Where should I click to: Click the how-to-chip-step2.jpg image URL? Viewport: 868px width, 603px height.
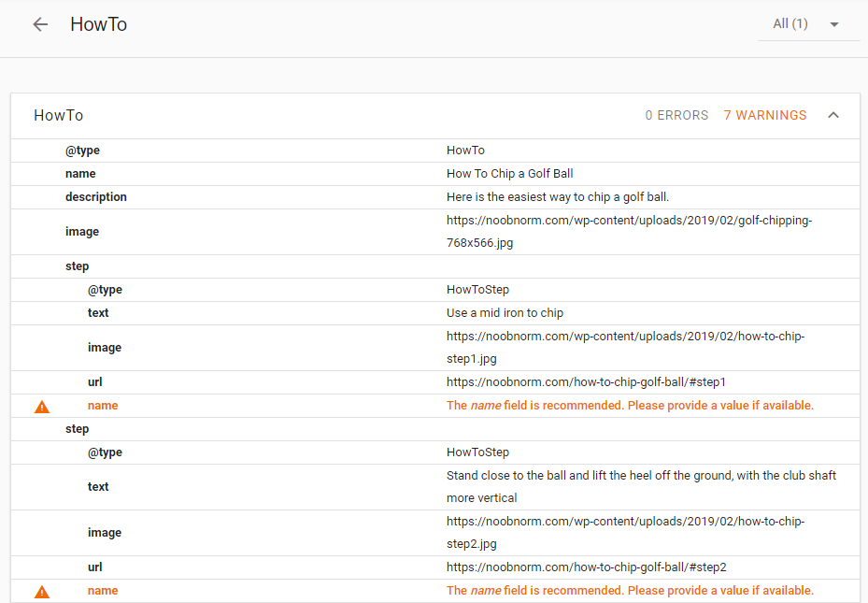pos(625,533)
